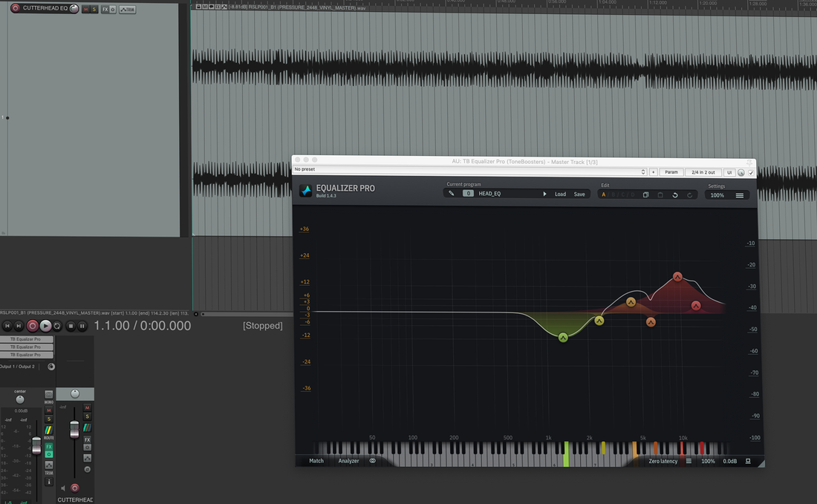
Task: Click Output 1 / Output 2 hardware output label
Action: 18,367
